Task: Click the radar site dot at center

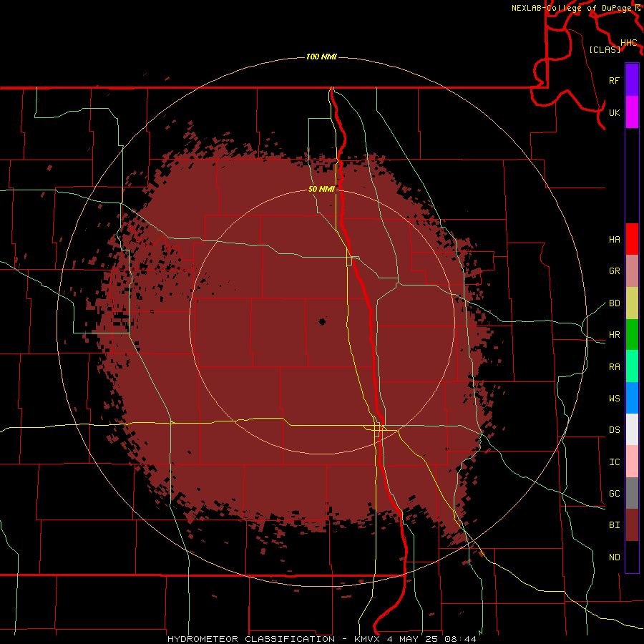Action: (322, 322)
